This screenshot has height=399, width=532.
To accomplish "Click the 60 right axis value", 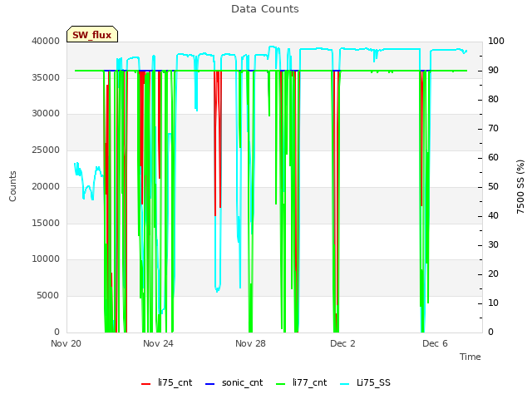I will click(x=493, y=158).
